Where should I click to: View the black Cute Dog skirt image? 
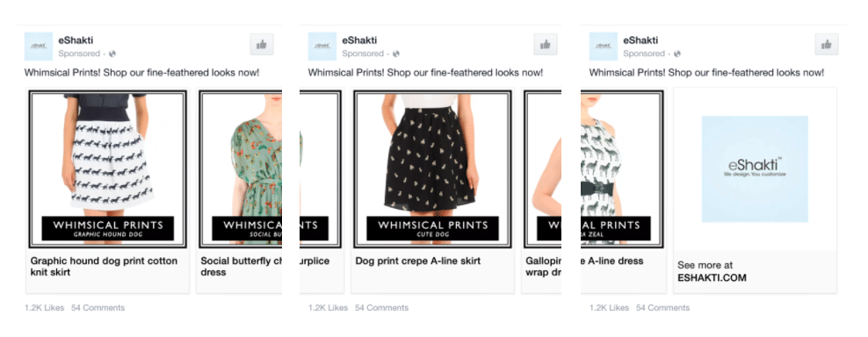point(432,169)
